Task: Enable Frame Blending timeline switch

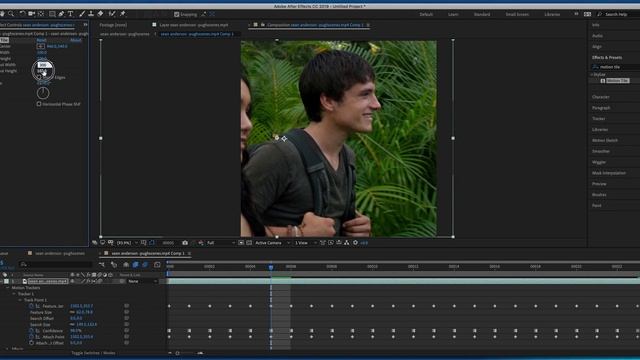Action: point(136,265)
